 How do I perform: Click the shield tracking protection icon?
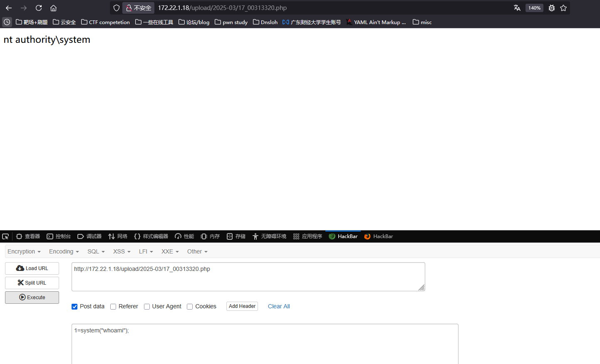coord(117,8)
